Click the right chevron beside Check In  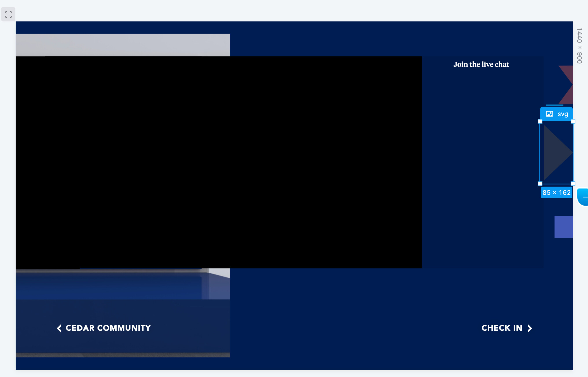point(530,328)
